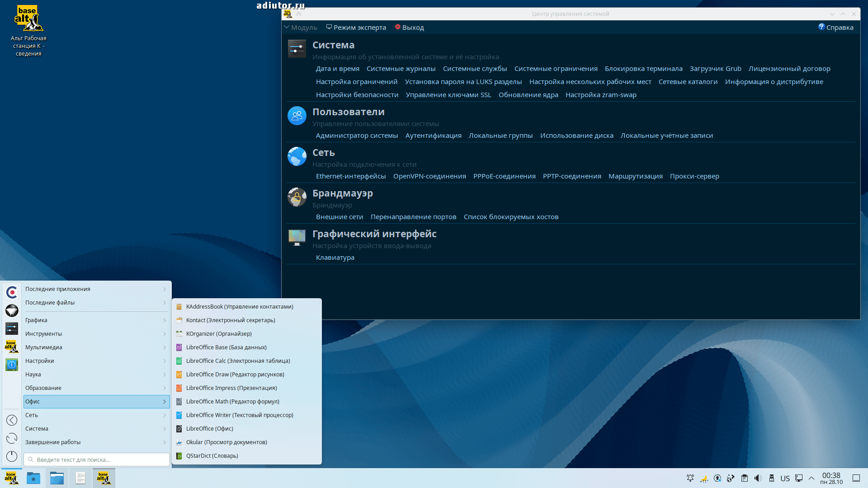
Task: Click the logout back-arrow icon in menu
Action: click(12, 420)
